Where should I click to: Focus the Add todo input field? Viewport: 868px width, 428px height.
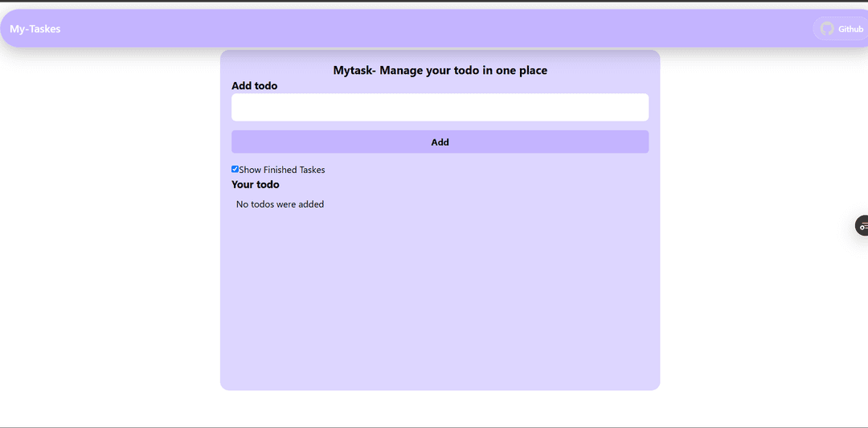point(440,107)
